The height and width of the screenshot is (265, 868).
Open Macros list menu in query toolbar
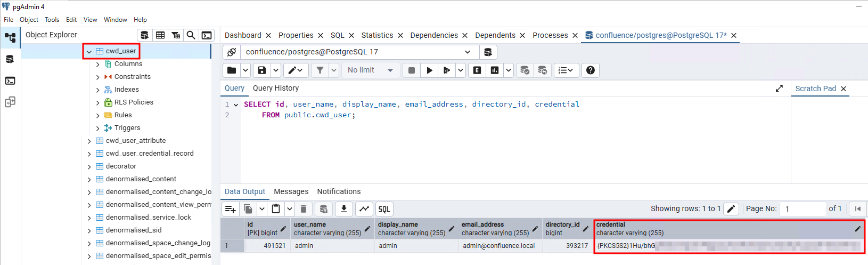coord(566,70)
